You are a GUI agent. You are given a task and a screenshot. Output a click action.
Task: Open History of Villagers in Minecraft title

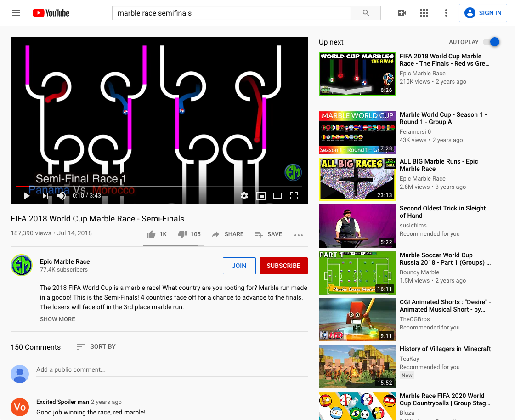pos(445,349)
